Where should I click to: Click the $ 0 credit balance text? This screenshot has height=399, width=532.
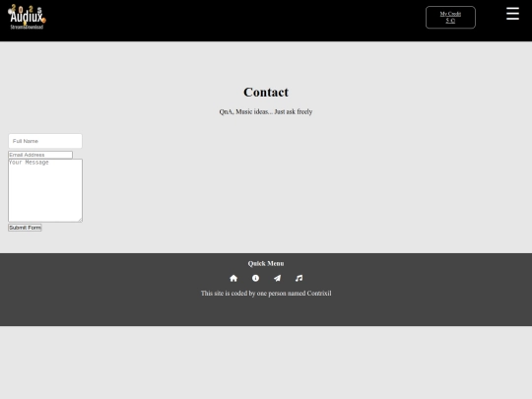coord(450,21)
